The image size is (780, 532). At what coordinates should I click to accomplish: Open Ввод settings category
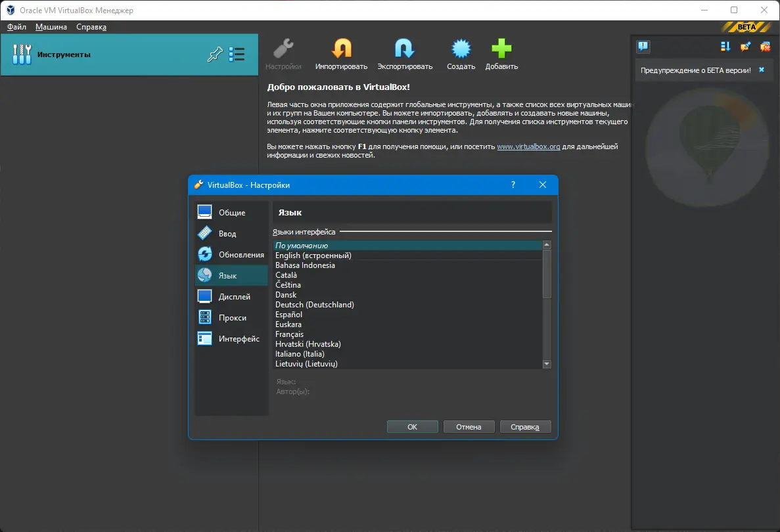coord(231,233)
